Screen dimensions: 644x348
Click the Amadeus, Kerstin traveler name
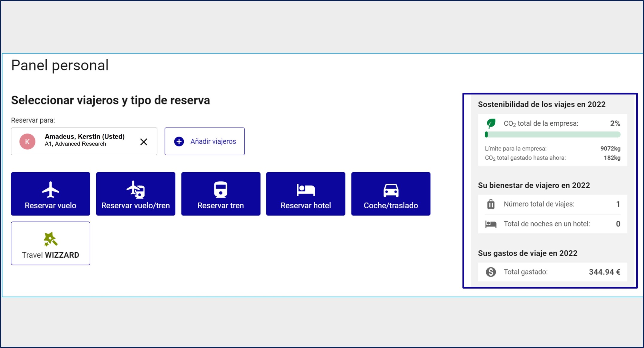[84, 136]
